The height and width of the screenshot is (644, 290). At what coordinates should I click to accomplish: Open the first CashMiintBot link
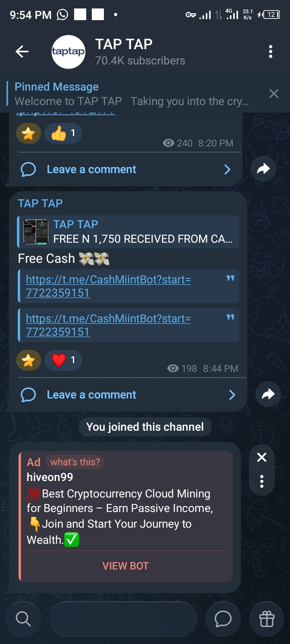[108, 286]
